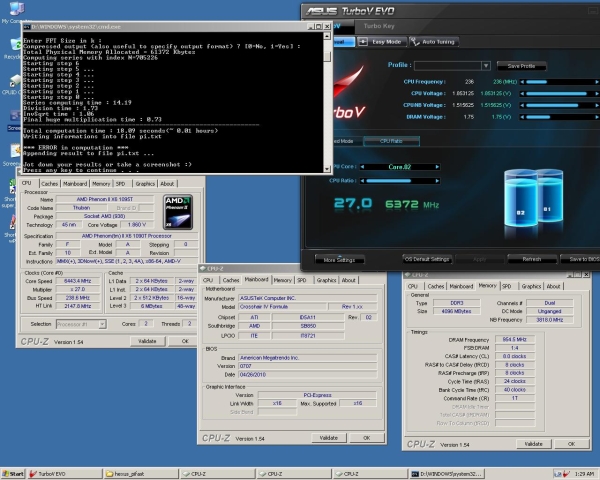Open Graphics tab in CPU-Z Memory window
The height and width of the screenshot is (480, 600).
click(531, 286)
